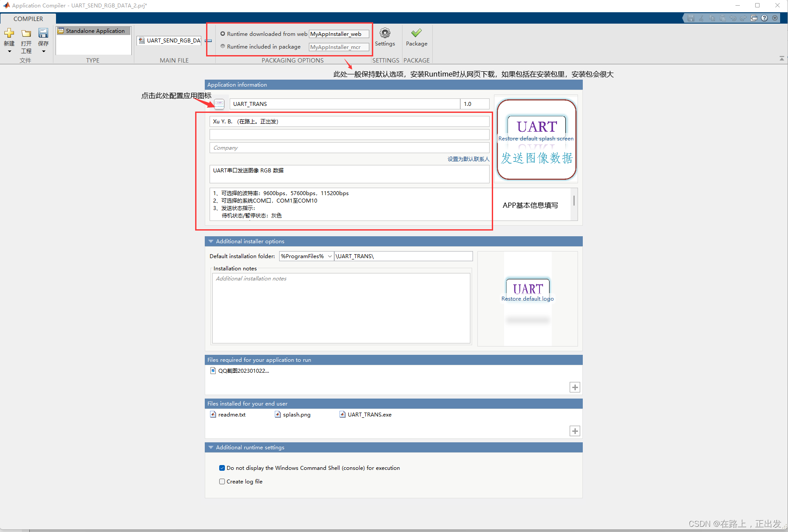Select the Standalone Application type
Image resolution: width=788 pixels, height=532 pixels.
click(94, 31)
